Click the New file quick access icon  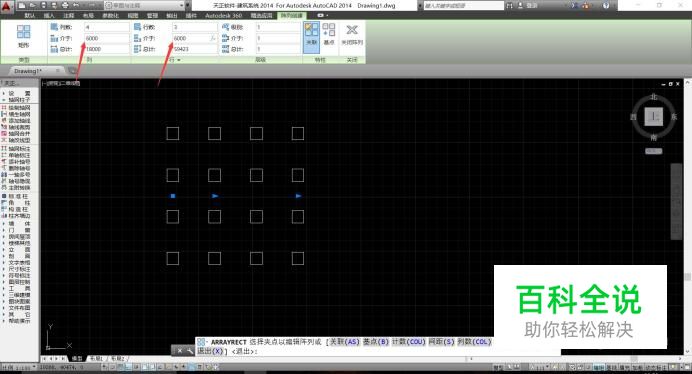click(x=22, y=5)
